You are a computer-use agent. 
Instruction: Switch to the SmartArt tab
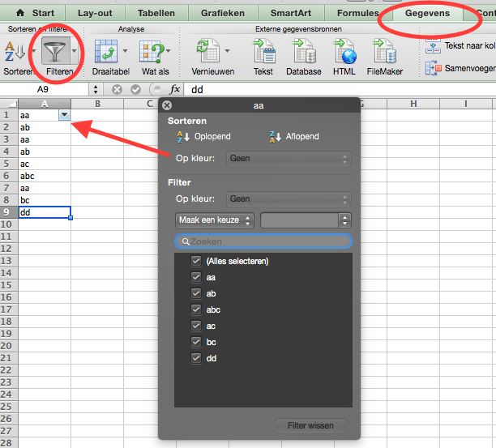pyautogui.click(x=291, y=13)
